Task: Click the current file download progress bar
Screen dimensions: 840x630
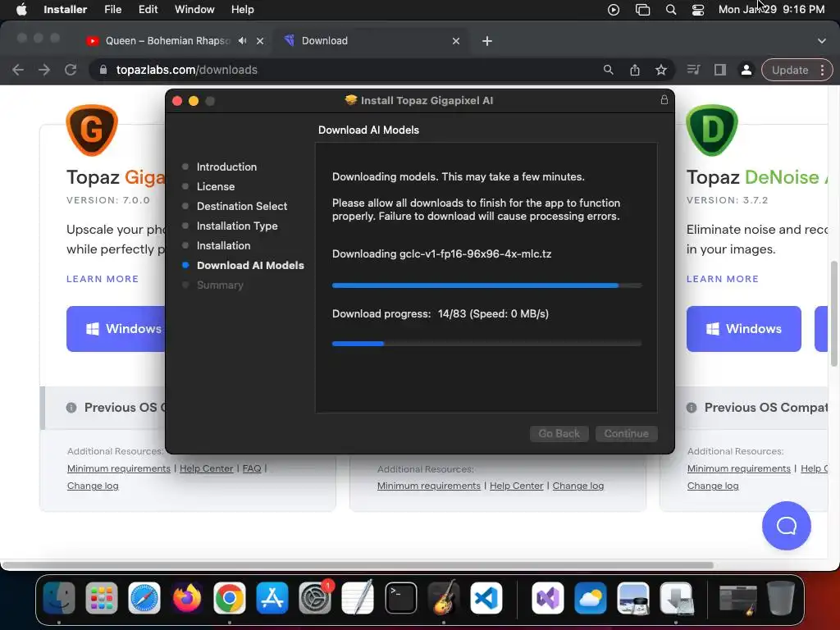Action: [x=486, y=285]
